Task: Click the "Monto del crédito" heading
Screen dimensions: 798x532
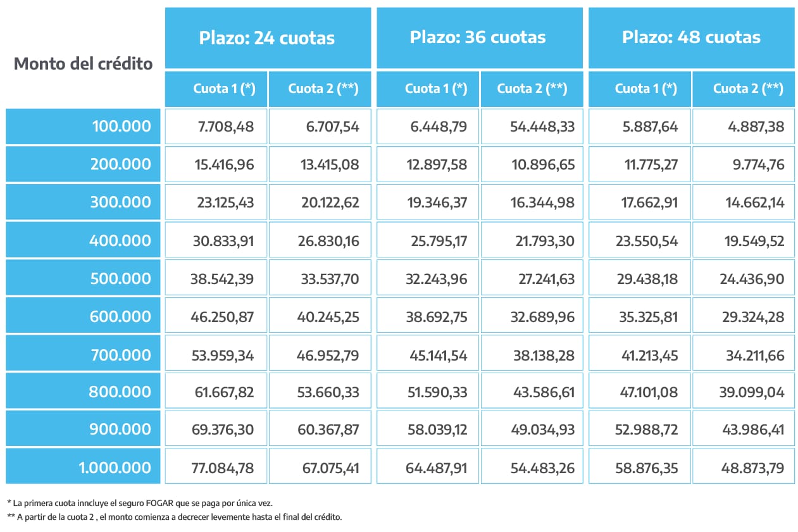Action: tap(84, 64)
